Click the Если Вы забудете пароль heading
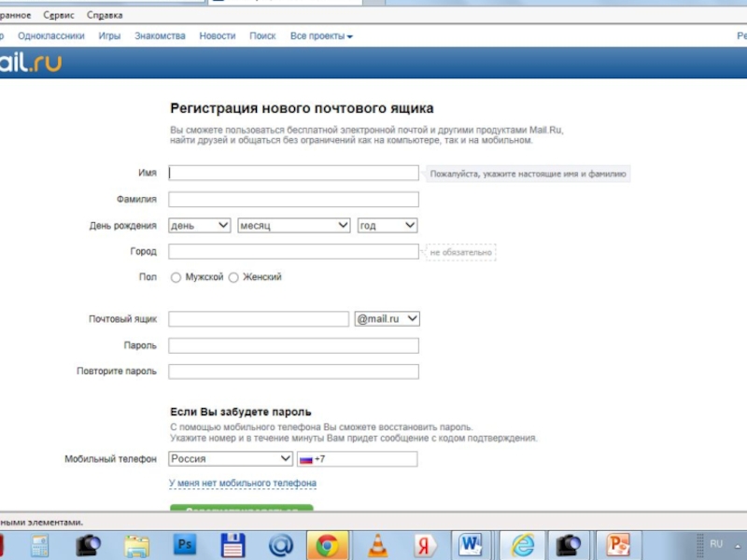This screenshot has width=747, height=560. point(241,412)
